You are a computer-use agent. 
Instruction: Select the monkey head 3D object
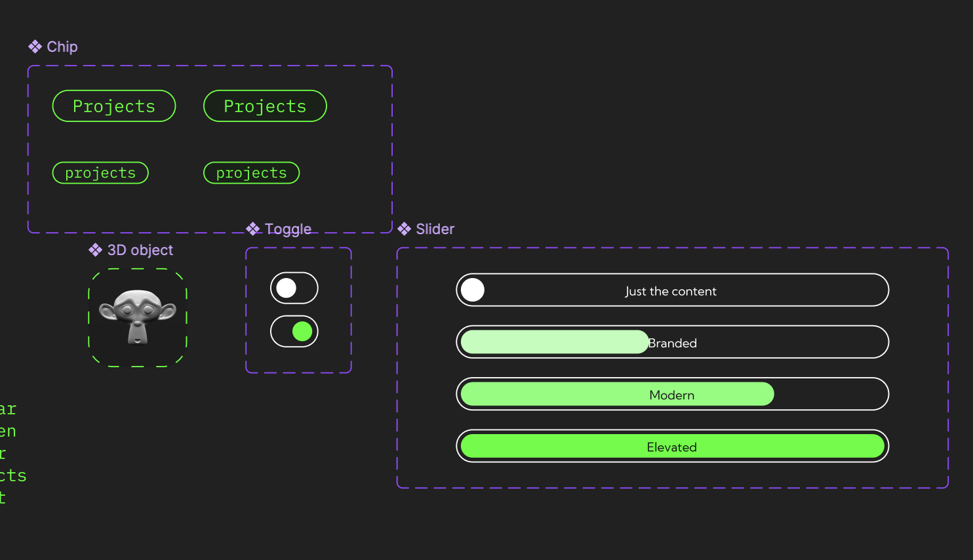coord(138,316)
